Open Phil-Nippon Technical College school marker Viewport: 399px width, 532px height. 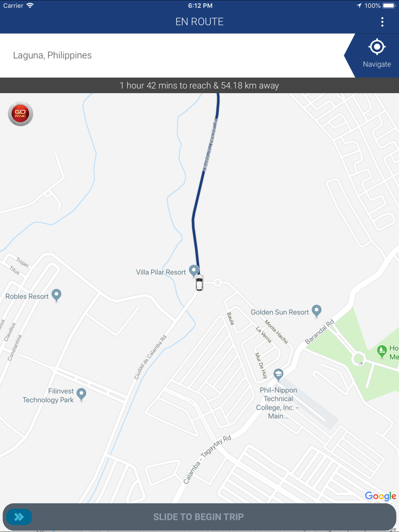(x=278, y=374)
